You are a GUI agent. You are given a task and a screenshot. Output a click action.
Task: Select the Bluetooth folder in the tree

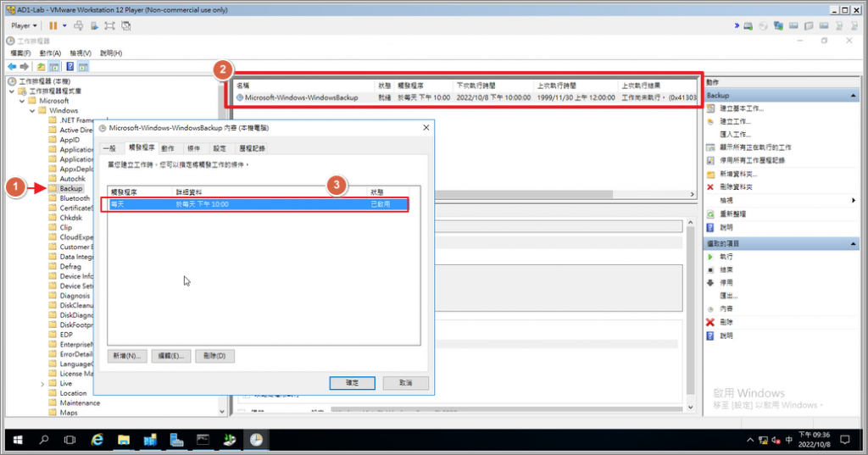75,198
